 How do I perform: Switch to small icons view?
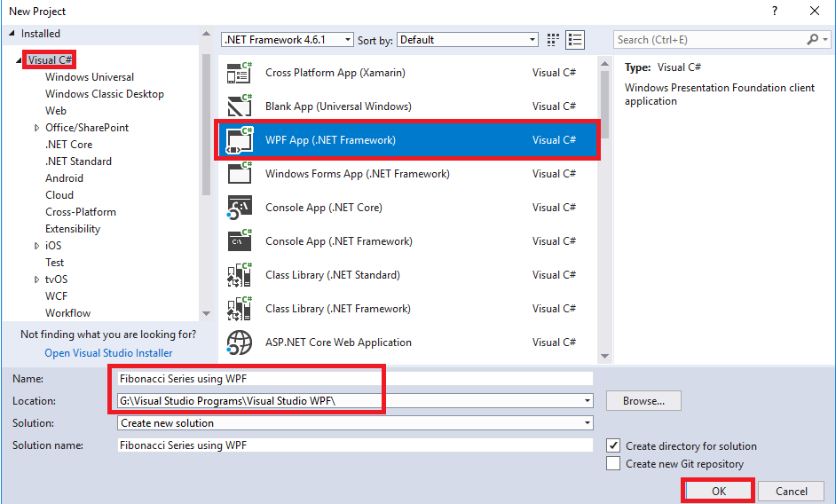pos(553,40)
